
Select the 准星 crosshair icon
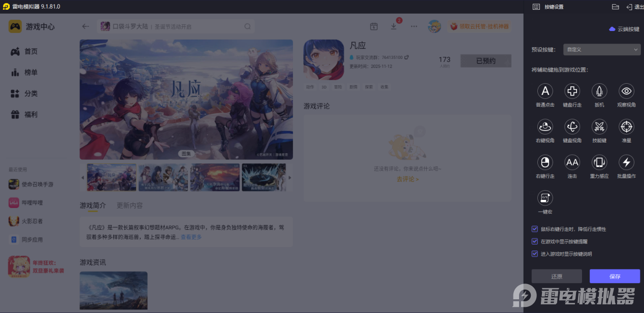tap(627, 126)
